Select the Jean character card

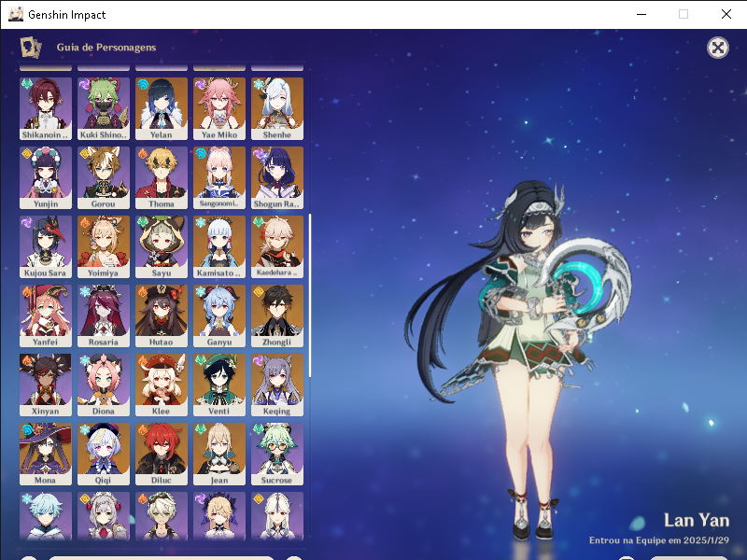pos(219,454)
